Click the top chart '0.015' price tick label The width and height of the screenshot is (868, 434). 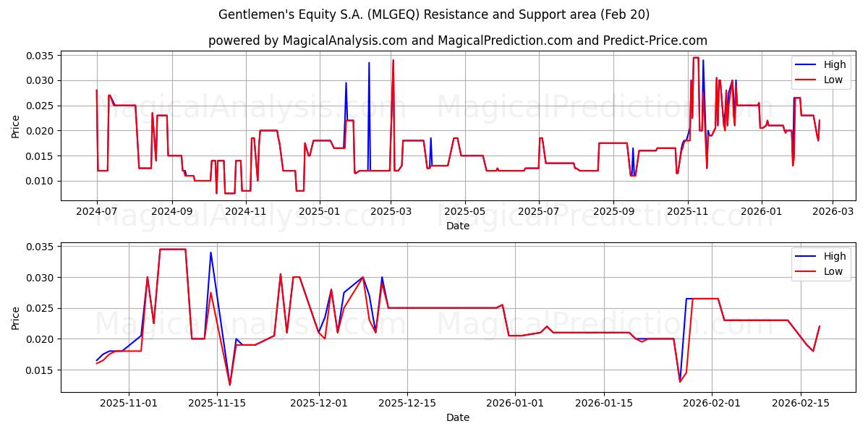(41, 156)
